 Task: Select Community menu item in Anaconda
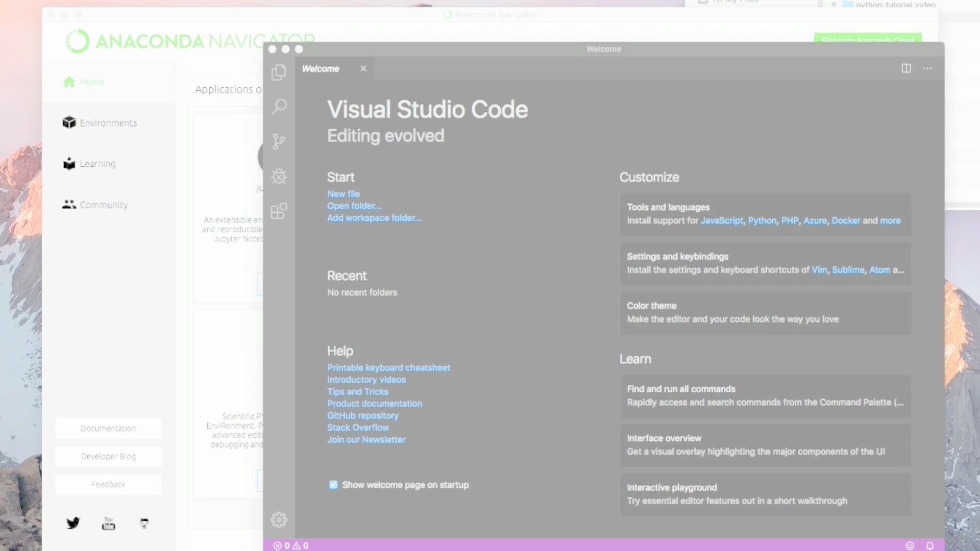coord(104,205)
